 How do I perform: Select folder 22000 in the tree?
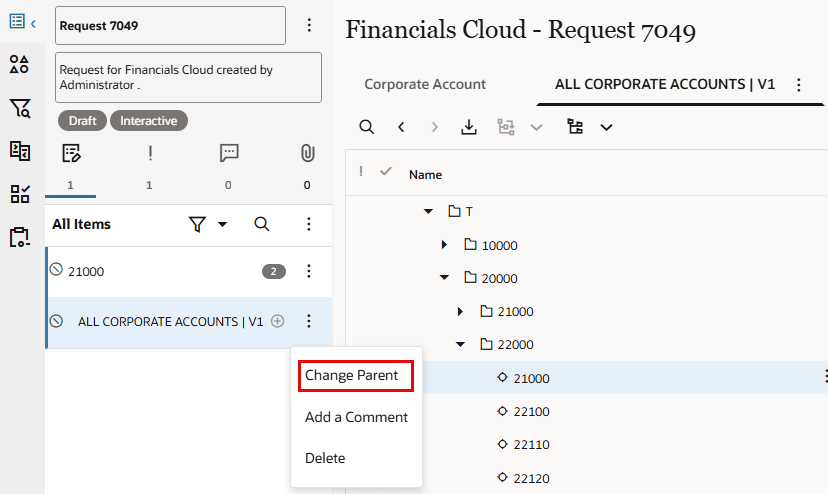click(x=507, y=344)
